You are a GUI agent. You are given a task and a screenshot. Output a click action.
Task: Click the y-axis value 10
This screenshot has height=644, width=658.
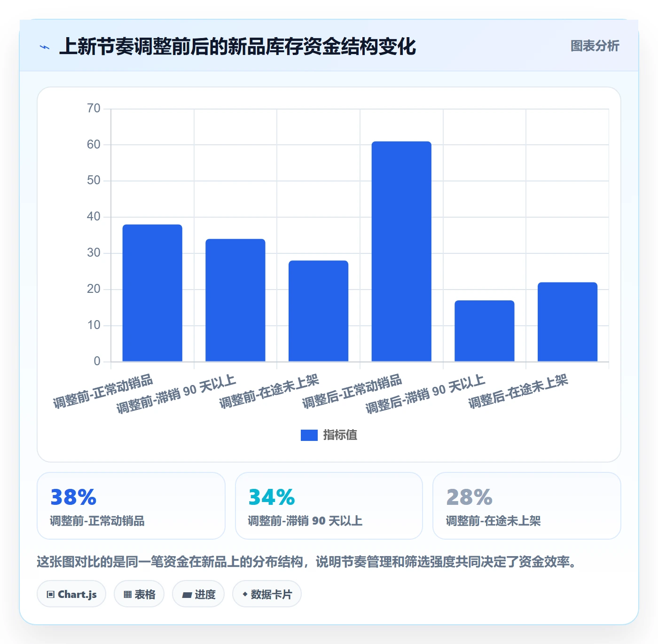click(94, 325)
